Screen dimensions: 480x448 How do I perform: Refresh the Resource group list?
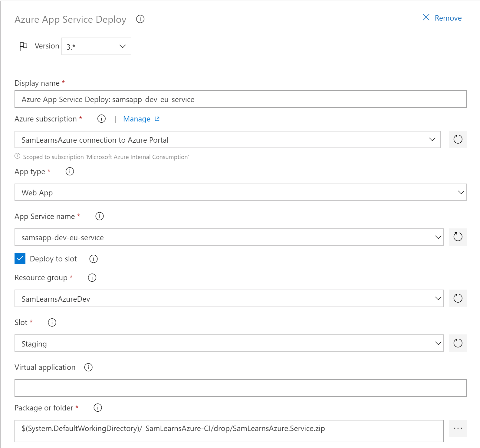pos(458,298)
